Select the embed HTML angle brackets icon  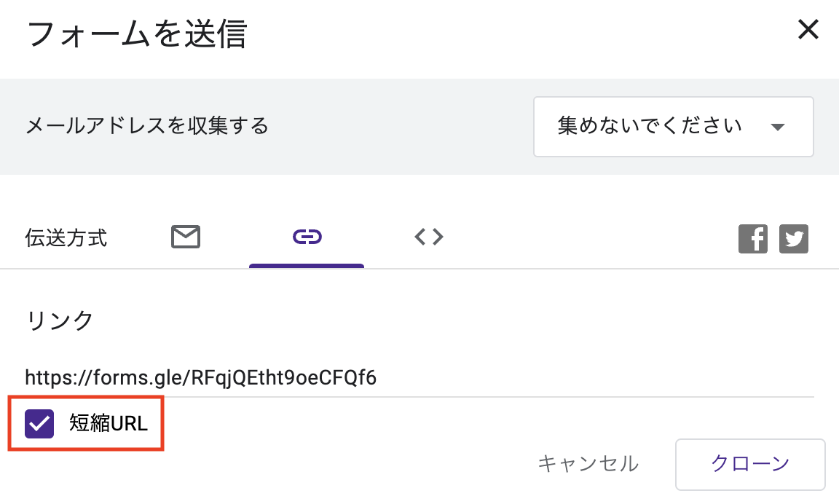[x=428, y=237]
